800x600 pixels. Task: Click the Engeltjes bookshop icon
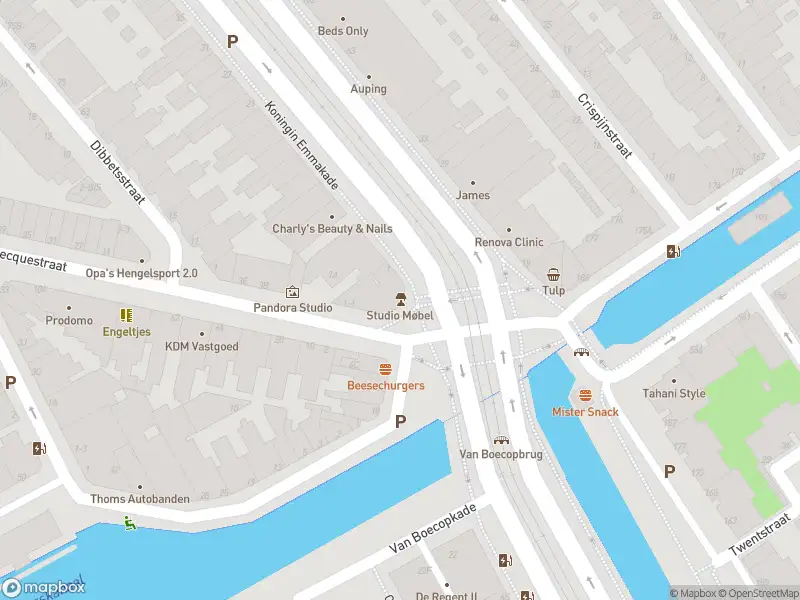(127, 315)
